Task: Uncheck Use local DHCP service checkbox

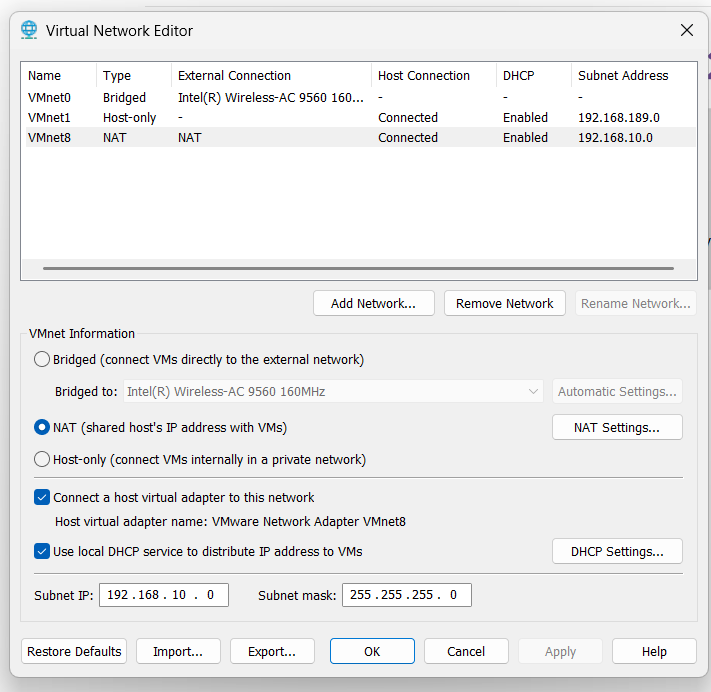Action: (x=42, y=551)
